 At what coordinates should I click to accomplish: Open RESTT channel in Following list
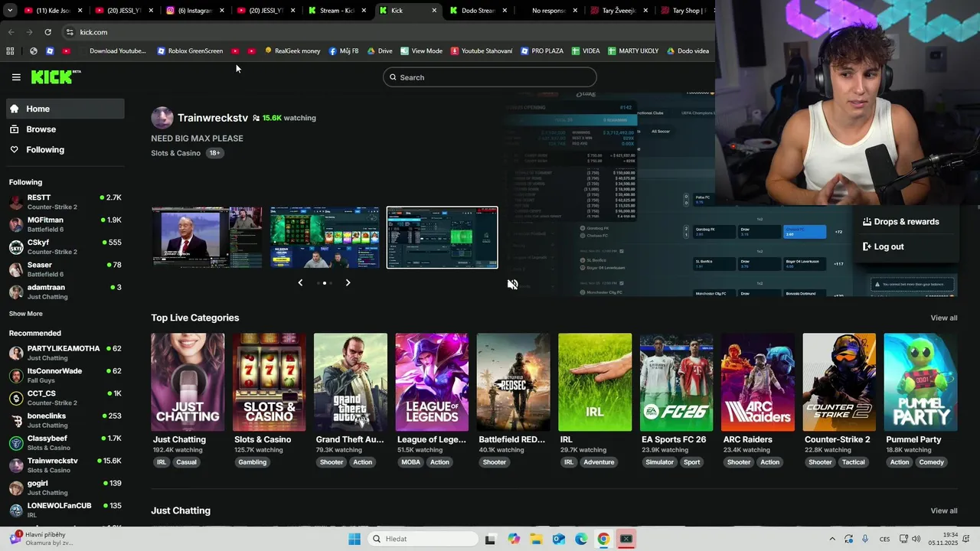point(65,202)
